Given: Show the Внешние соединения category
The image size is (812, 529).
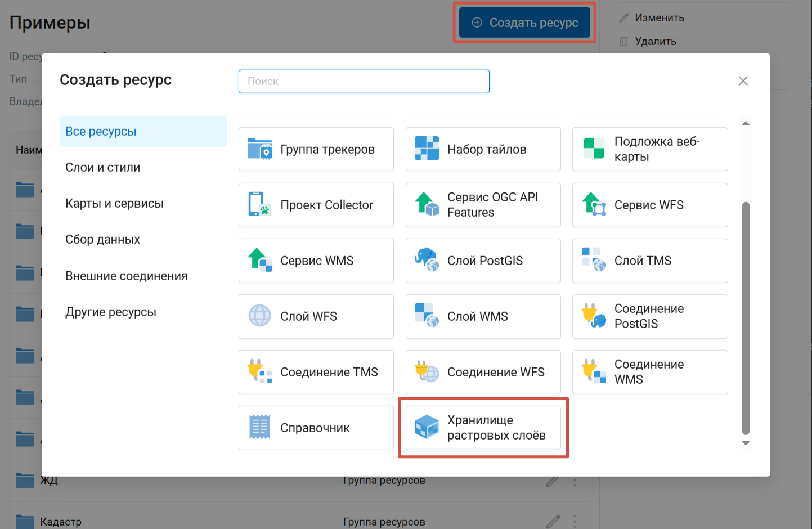Looking at the screenshot, I should click(x=126, y=276).
